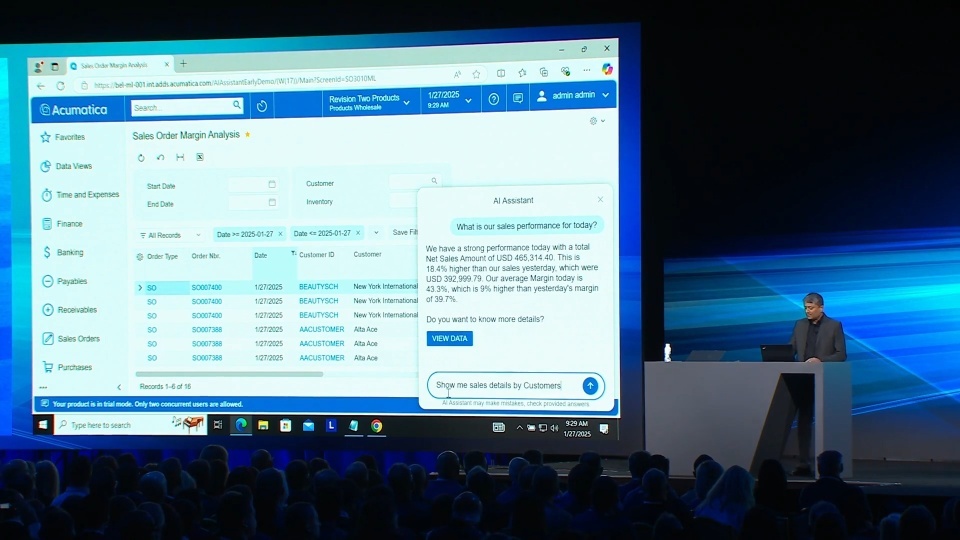This screenshot has width=960, height=540.
Task: Open order SO007388 link in the grid
Action: 207,329
